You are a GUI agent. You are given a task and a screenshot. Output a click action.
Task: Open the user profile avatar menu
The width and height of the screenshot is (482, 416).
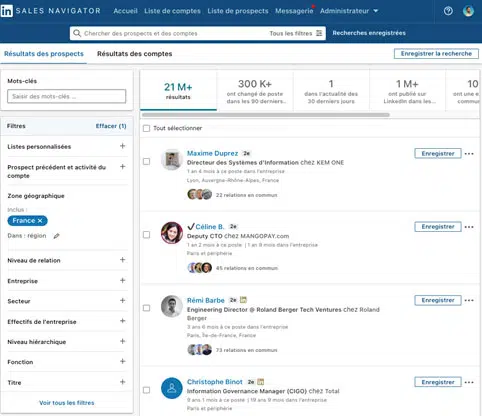tap(468, 11)
